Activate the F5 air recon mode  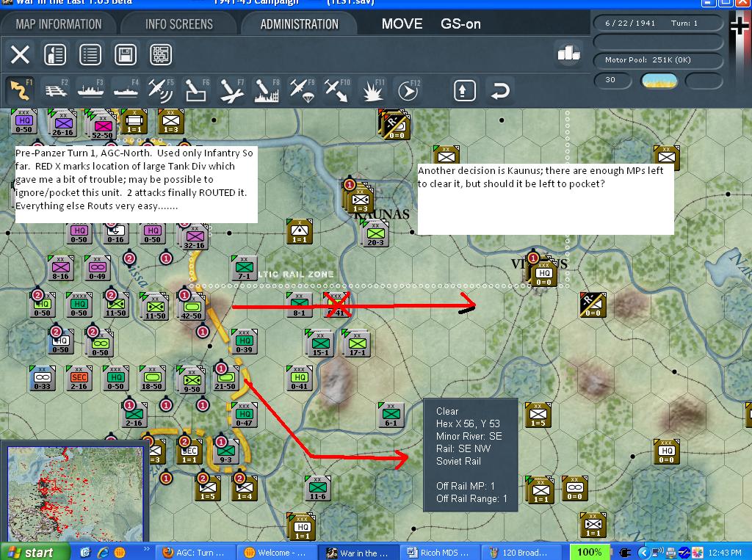point(161,90)
